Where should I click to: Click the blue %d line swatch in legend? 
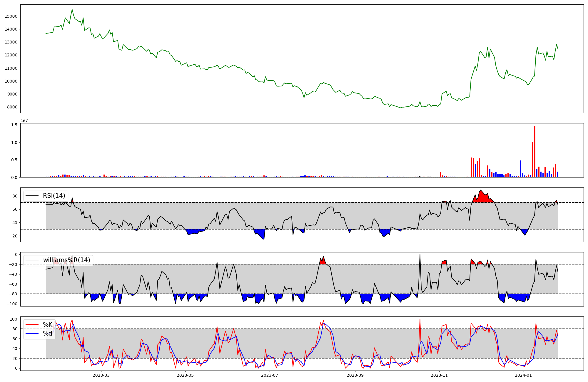(x=32, y=334)
